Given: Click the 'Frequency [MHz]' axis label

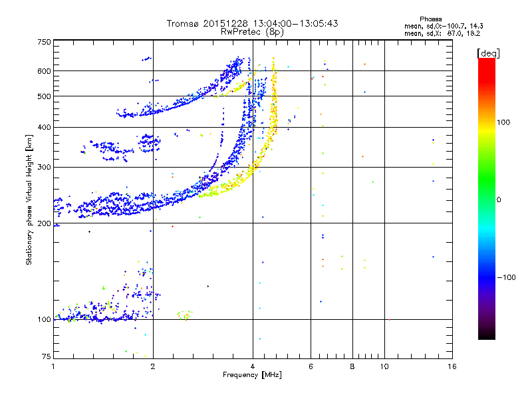Looking at the screenshot, I should coord(252,375).
